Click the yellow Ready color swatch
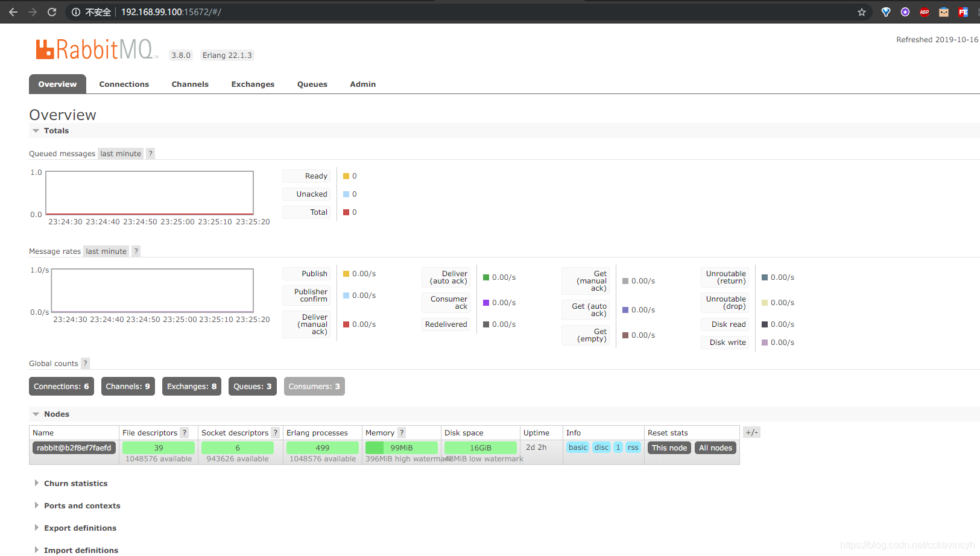The width and height of the screenshot is (980, 556). coord(346,176)
